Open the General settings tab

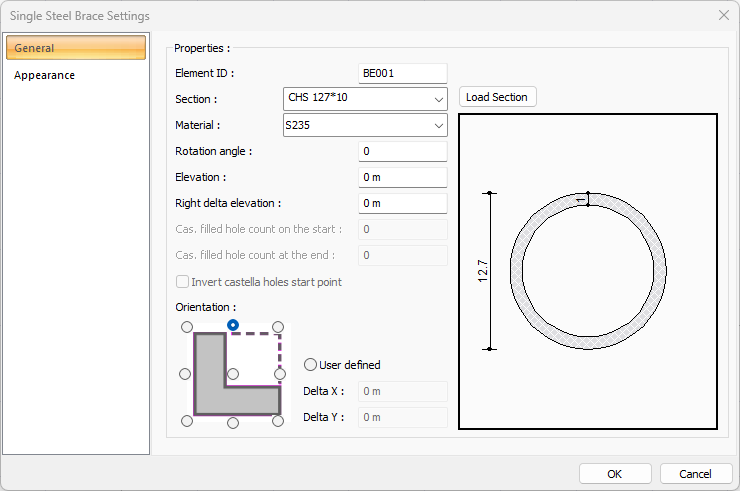[76, 48]
